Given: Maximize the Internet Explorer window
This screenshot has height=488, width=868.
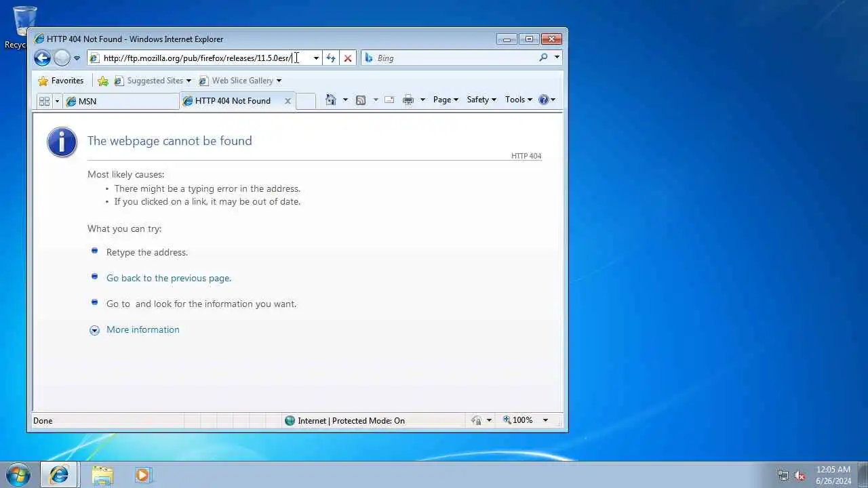Looking at the screenshot, I should tap(529, 39).
